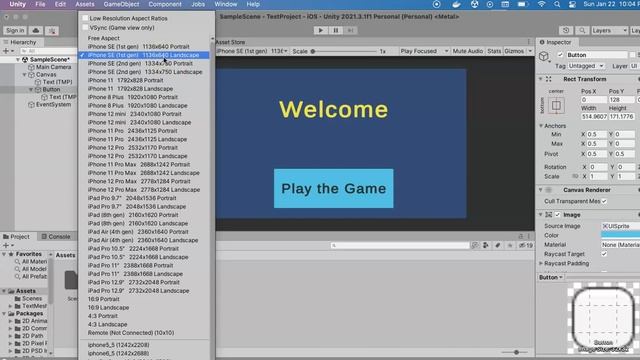Open the undo history icon
640x360 pixels.
[566, 31]
